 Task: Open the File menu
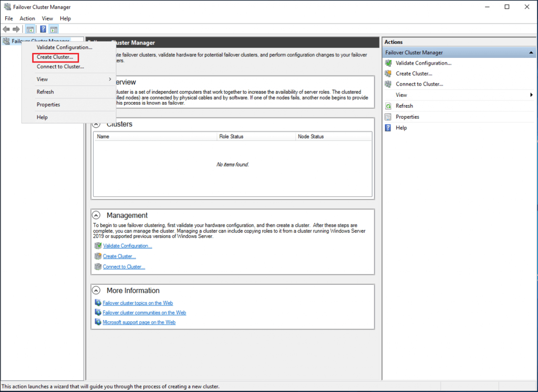pyautogui.click(x=9, y=18)
